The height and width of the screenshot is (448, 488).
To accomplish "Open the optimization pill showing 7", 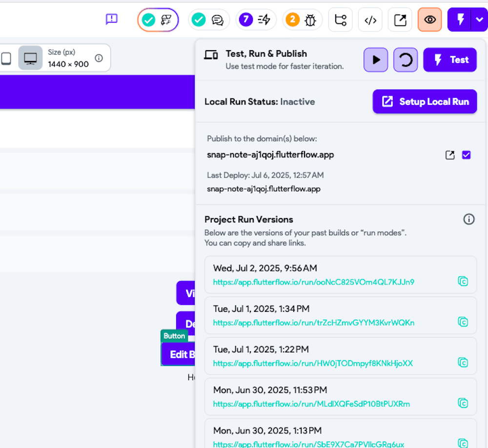I will tap(256, 20).
